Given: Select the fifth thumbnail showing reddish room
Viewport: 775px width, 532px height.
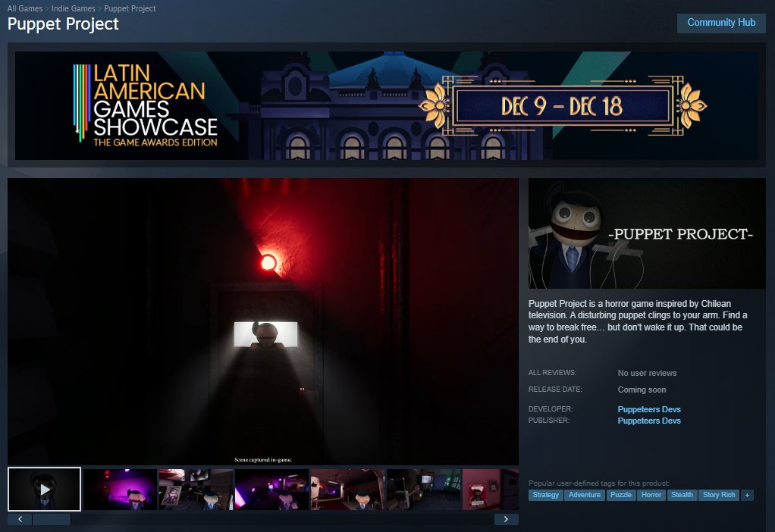Looking at the screenshot, I should click(347, 490).
